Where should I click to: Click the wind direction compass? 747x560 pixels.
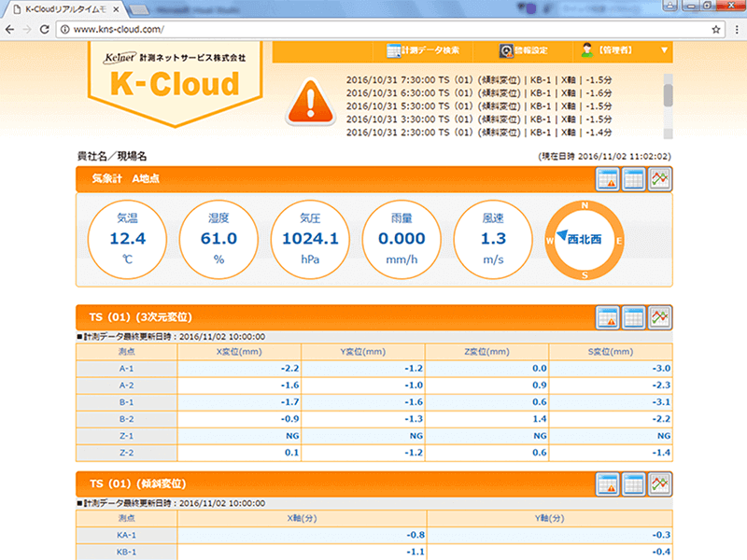click(x=584, y=240)
